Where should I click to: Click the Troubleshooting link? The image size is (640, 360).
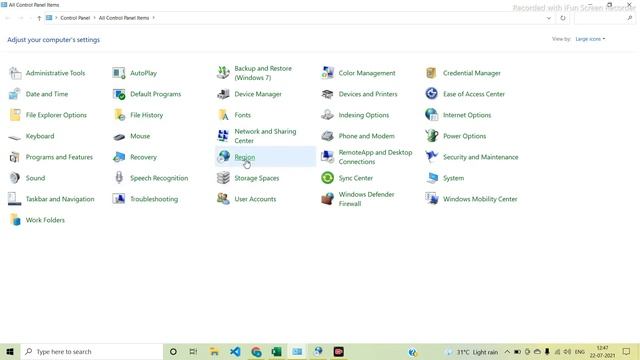coord(154,199)
